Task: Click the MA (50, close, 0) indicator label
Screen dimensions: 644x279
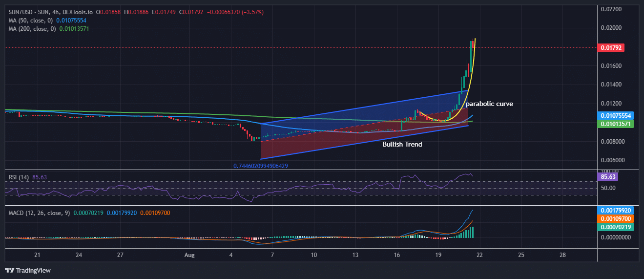Action: [31, 21]
